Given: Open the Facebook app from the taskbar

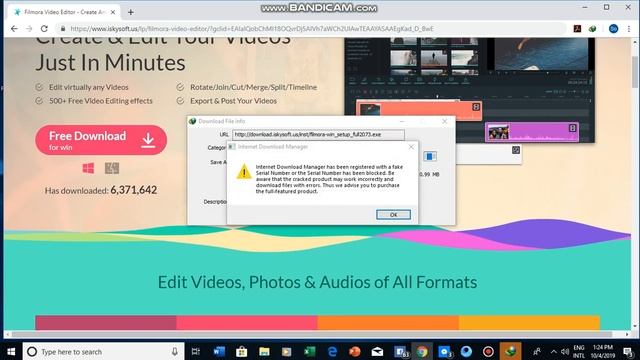Looking at the screenshot, I should coord(401,351).
